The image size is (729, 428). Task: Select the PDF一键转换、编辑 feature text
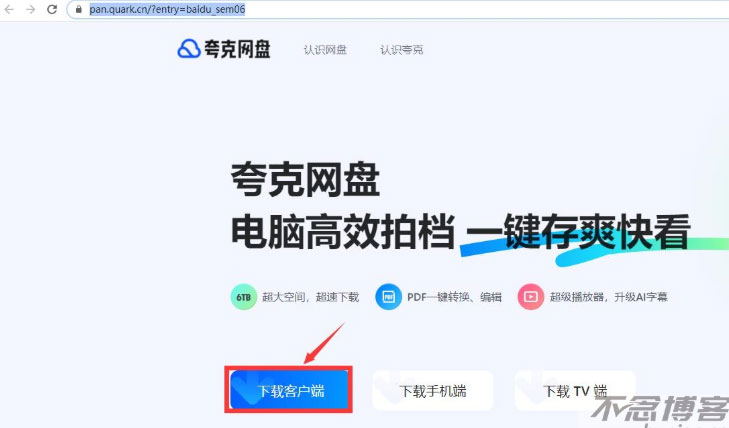(x=454, y=297)
